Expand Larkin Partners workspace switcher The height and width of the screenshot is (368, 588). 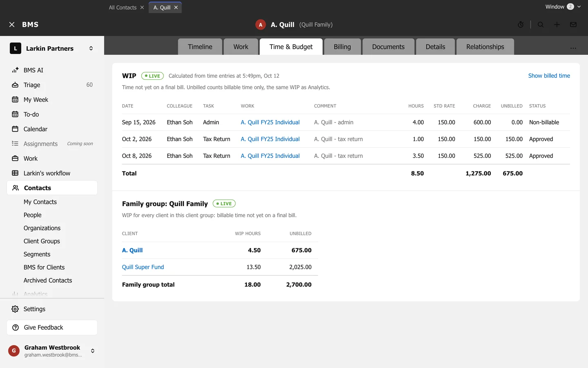(91, 48)
